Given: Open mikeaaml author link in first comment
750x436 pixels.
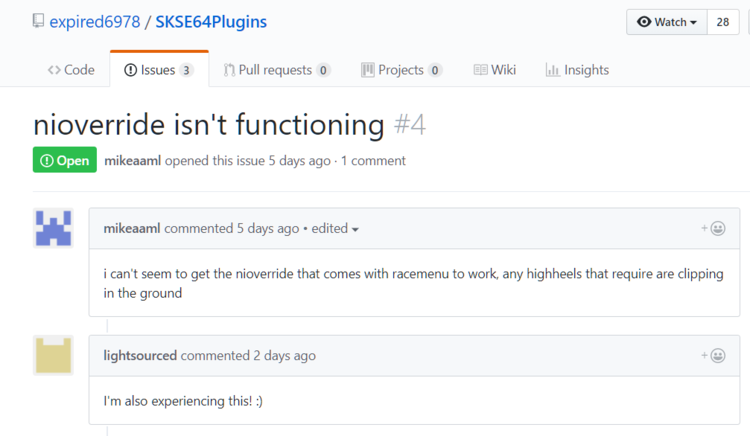Looking at the screenshot, I should [132, 229].
